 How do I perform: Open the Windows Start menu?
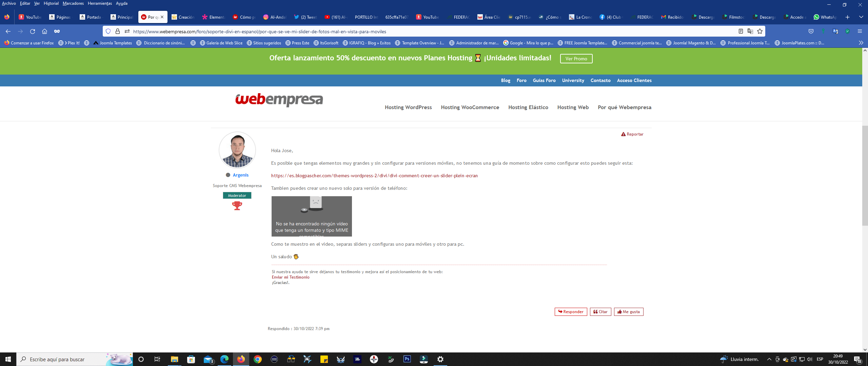8,359
